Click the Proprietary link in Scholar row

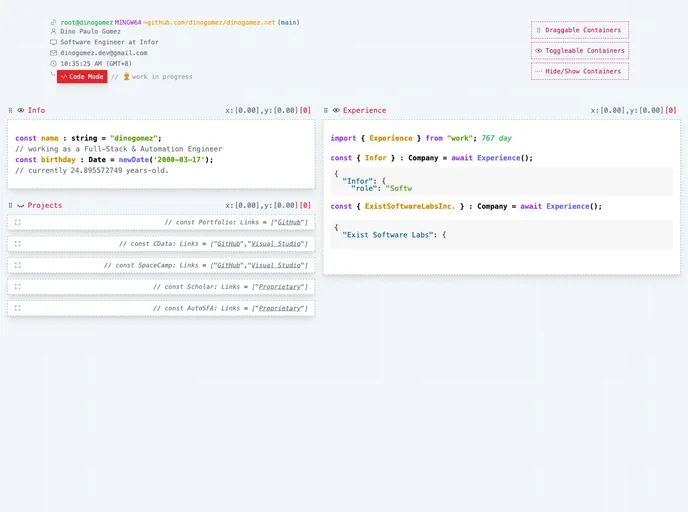point(280,287)
